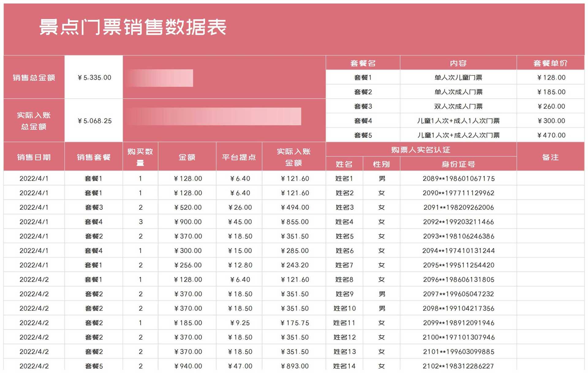The height and width of the screenshot is (373, 588).
Task: Click the actual income progress bar
Action: (x=214, y=116)
